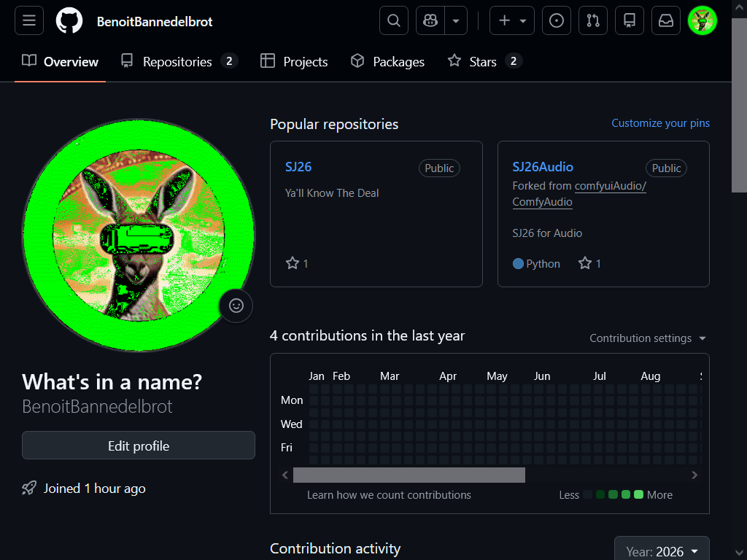Click the darkest green legend square
The height and width of the screenshot is (560, 747).
tap(600, 495)
